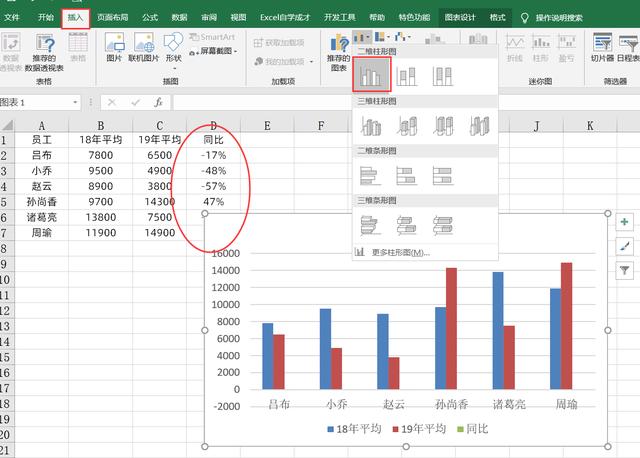Insert an online picture

click(x=144, y=48)
